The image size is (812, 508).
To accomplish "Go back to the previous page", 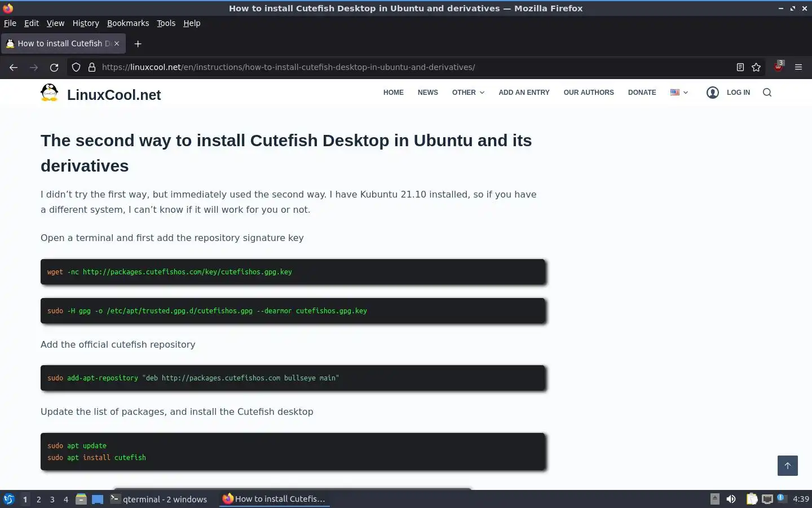I will [x=14, y=67].
